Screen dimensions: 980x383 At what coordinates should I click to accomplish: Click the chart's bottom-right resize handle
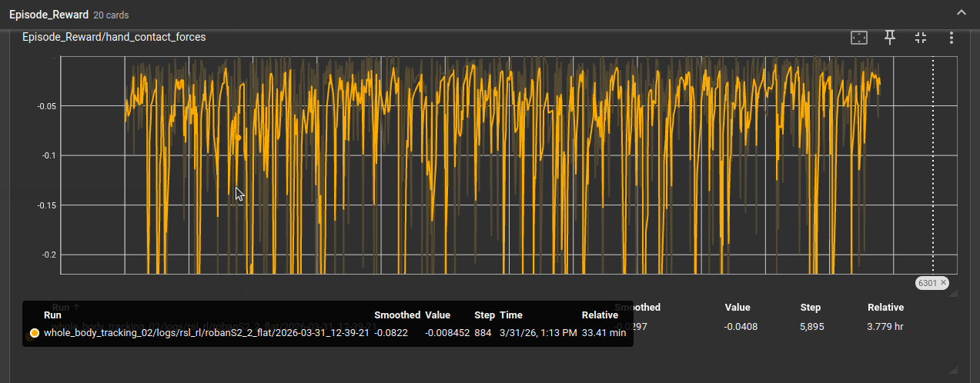(x=953, y=293)
